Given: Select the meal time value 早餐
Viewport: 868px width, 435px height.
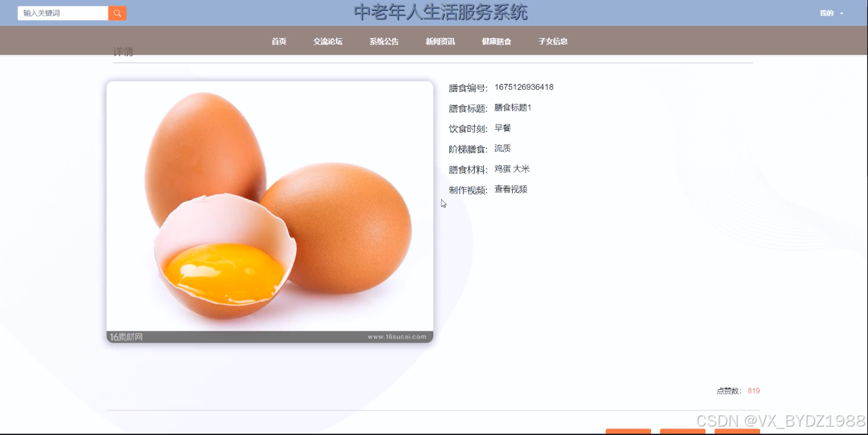Looking at the screenshot, I should tap(502, 128).
